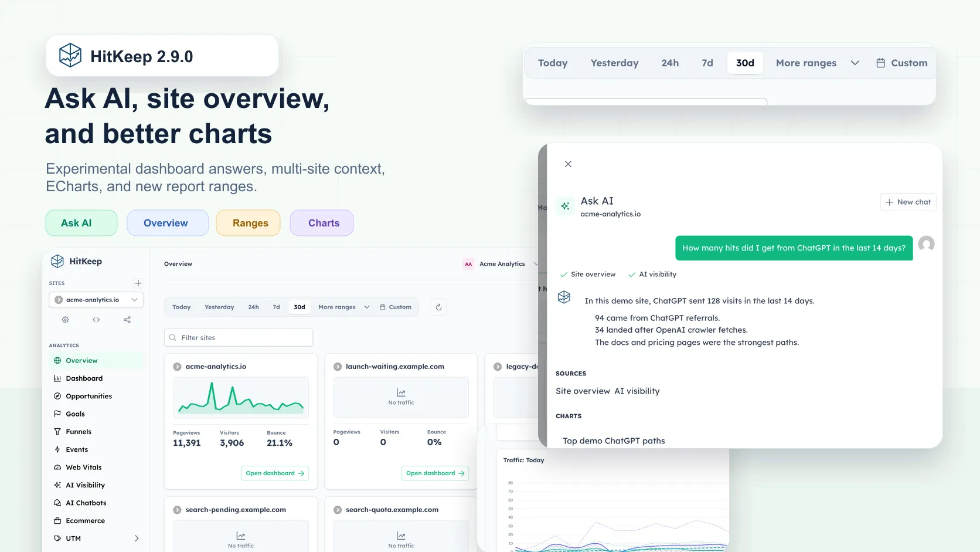Screen dimensions: 980x552
Task: Add a new site with plus icon
Action: point(138,283)
